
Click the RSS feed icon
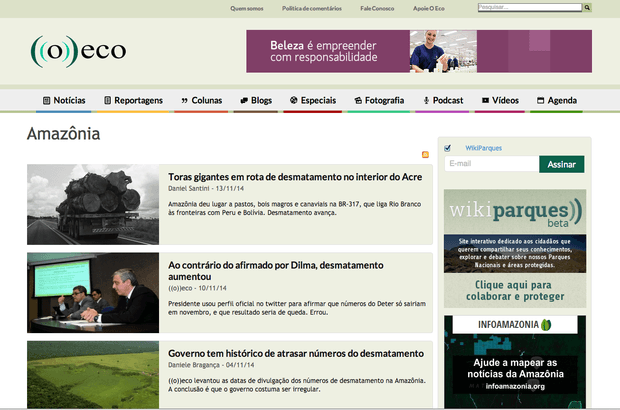point(425,155)
